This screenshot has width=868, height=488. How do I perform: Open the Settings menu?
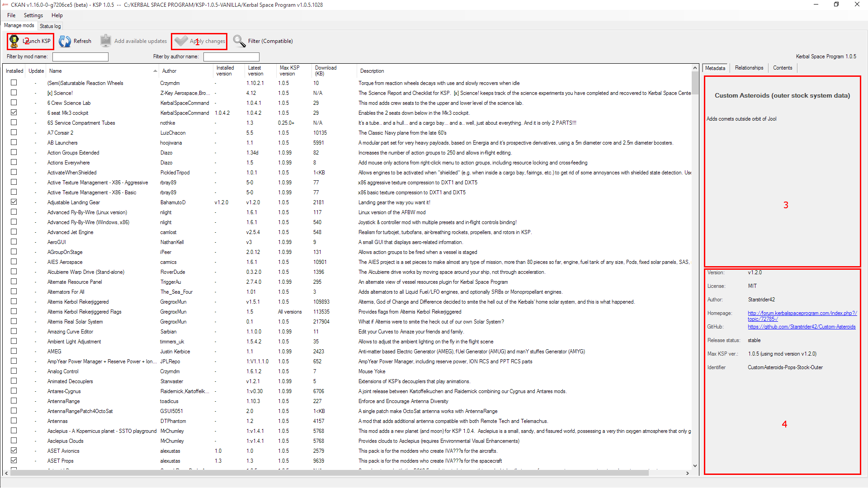(33, 15)
